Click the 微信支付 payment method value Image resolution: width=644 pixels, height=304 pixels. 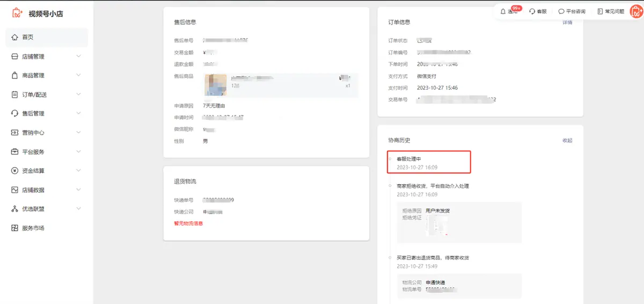(x=427, y=76)
